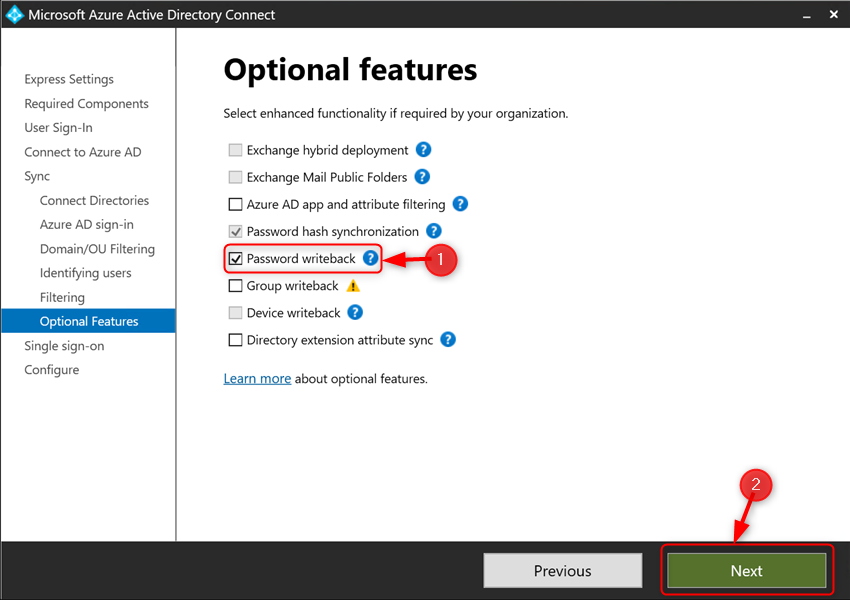This screenshot has width=850, height=600.
Task: Enable Directory extension attribute sync
Action: (x=235, y=339)
